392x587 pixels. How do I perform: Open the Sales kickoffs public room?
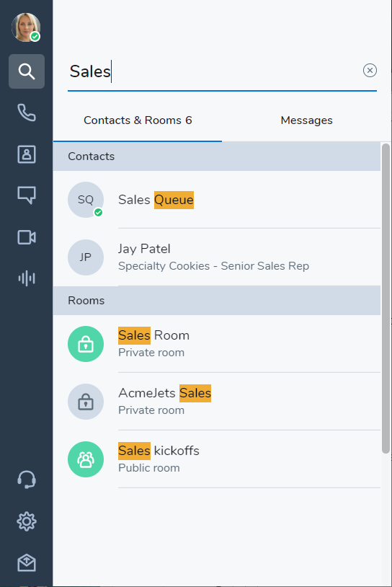point(217,459)
